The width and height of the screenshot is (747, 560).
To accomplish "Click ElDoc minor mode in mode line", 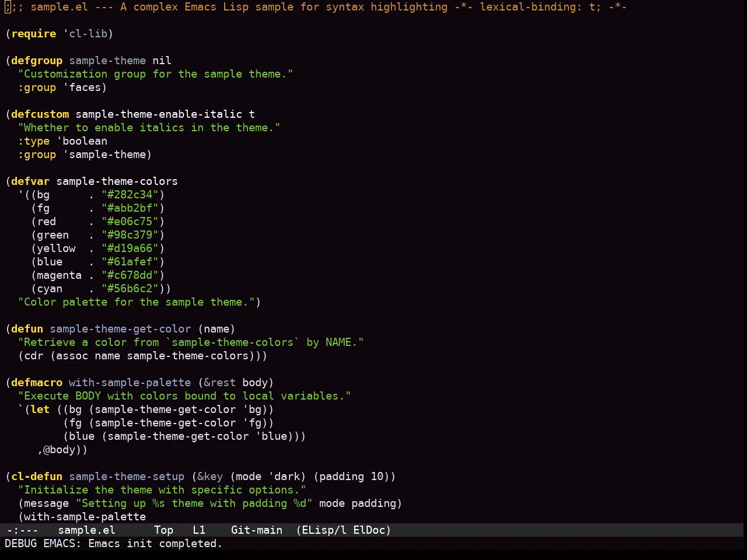I will pyautogui.click(x=369, y=530).
